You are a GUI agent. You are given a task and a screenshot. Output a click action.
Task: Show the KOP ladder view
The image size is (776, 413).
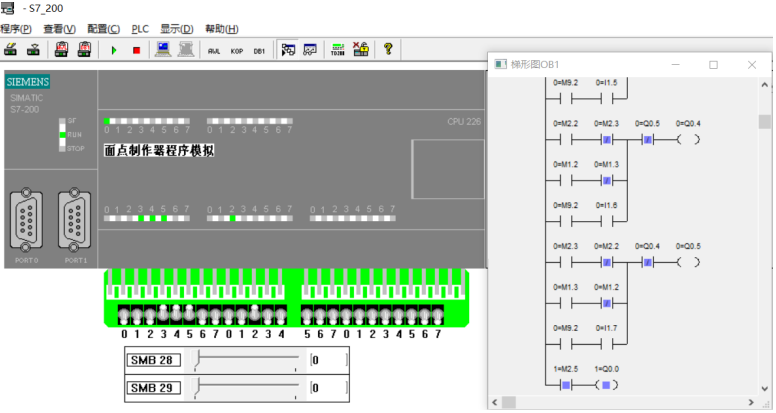[x=237, y=51]
